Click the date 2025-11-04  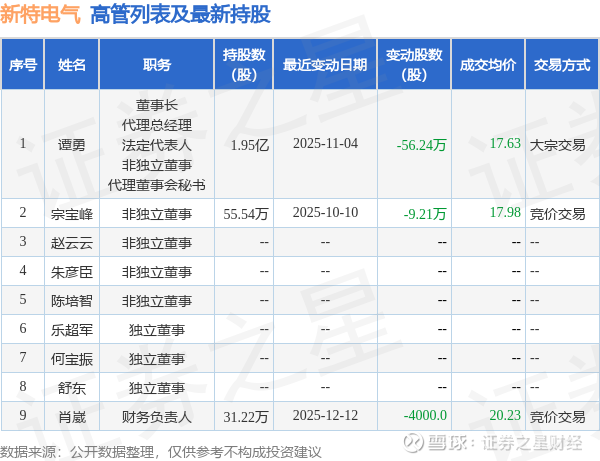[325, 143]
